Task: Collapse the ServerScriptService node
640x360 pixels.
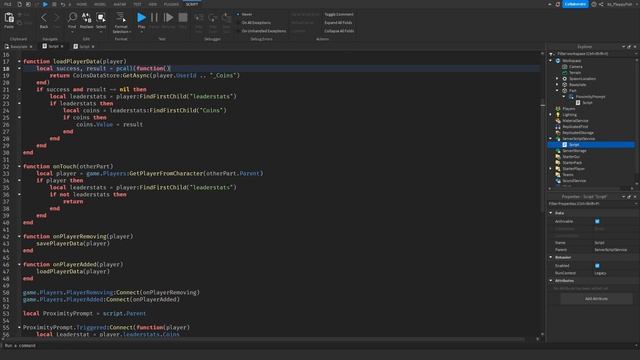Action: click(x=551, y=139)
